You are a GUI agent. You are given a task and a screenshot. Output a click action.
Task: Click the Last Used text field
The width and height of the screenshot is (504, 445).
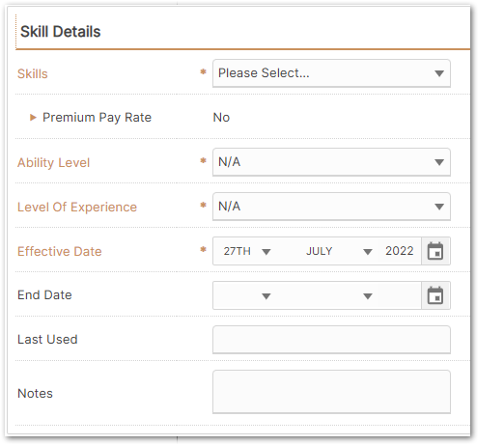(331, 340)
